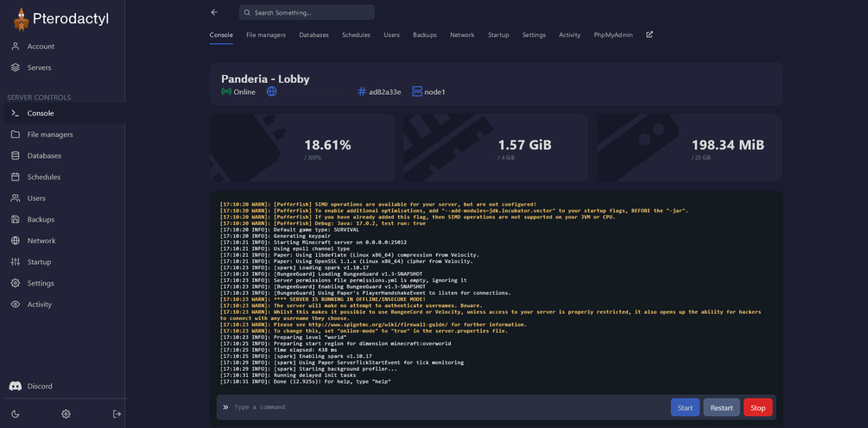Click 'SERVER IS RUNNING IN OFFLINE/INSECURE MODE' warning
Screen dimensions: 868x428
[323, 299]
